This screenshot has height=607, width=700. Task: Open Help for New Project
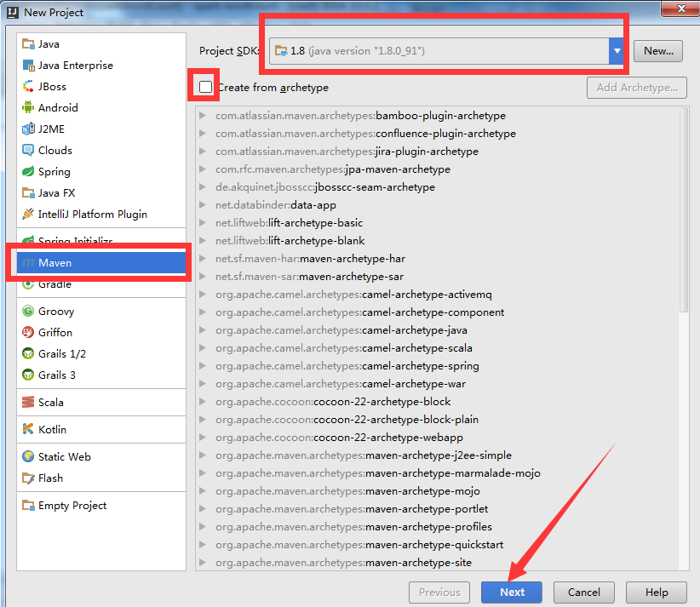[x=657, y=593]
